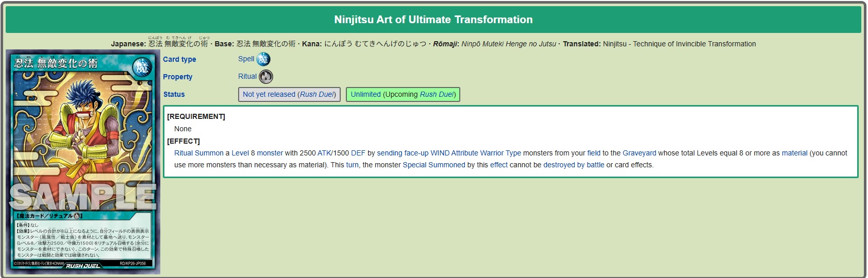Follow the Ritual Summon link

(199, 153)
